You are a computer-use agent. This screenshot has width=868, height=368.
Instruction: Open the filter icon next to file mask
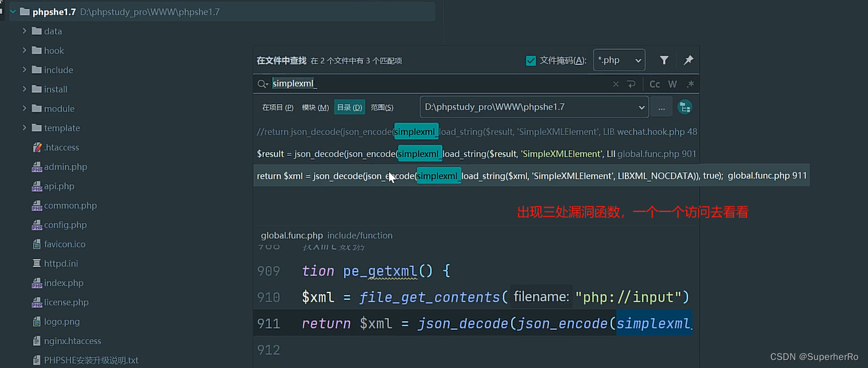click(x=664, y=60)
